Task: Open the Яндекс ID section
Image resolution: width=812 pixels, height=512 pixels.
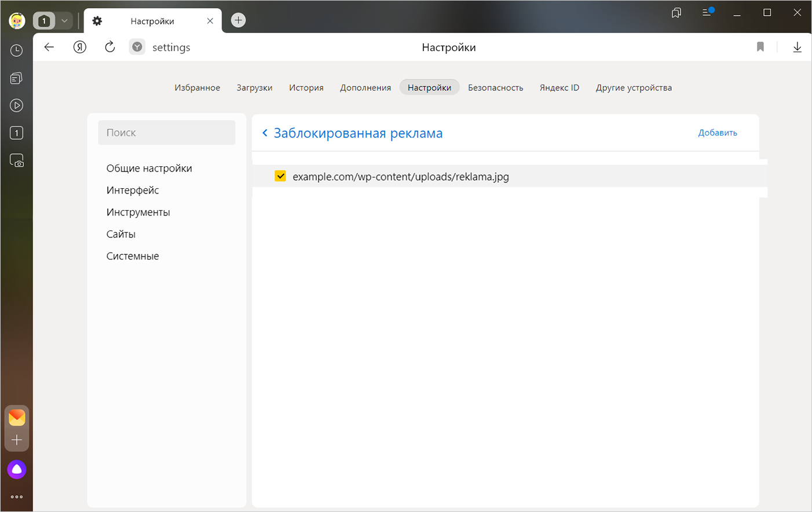Action: [x=559, y=87]
